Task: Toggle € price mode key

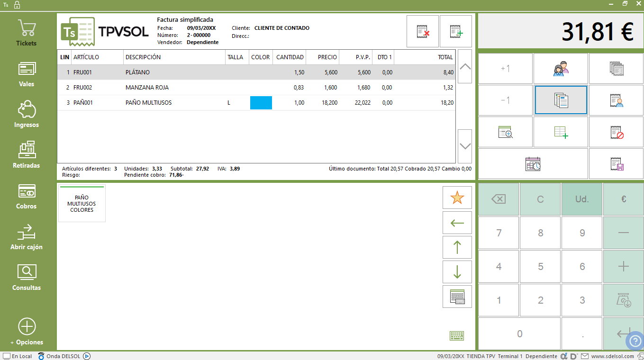Action: pos(624,199)
